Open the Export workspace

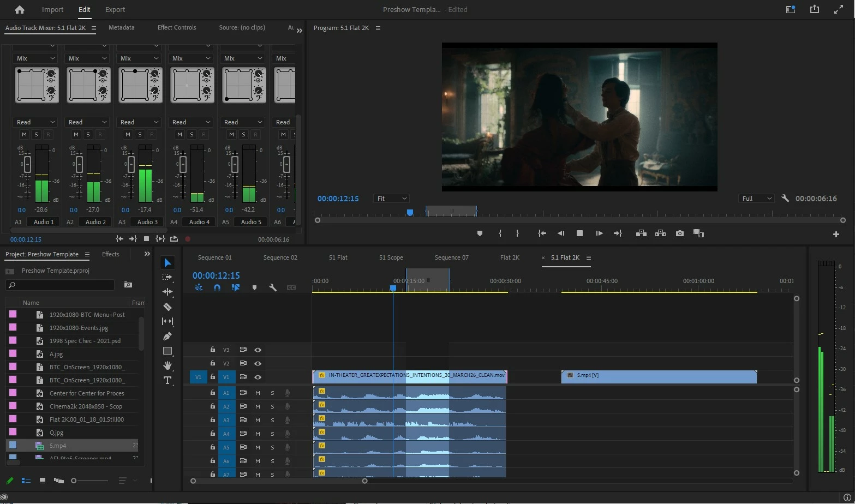pyautogui.click(x=115, y=9)
